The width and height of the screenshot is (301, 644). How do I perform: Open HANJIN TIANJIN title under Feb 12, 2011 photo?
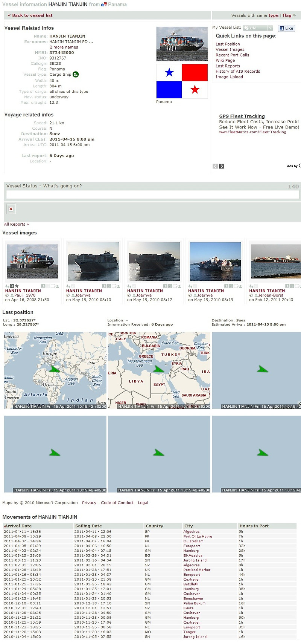[x=267, y=291]
